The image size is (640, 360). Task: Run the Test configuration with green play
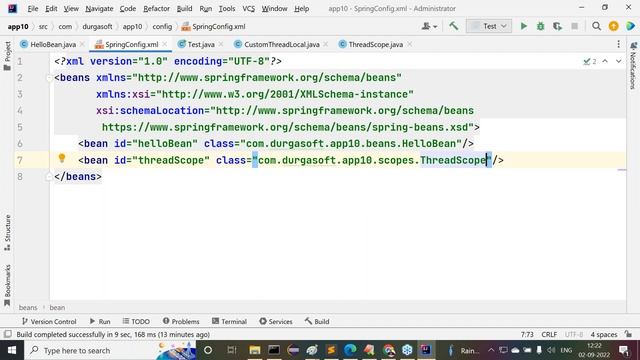(523, 26)
